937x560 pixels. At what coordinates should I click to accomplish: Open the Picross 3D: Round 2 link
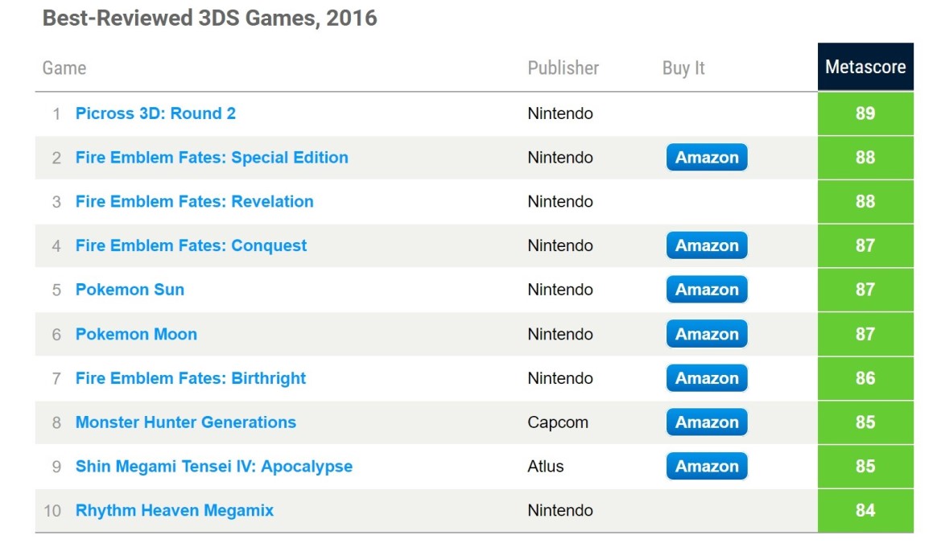coord(155,113)
